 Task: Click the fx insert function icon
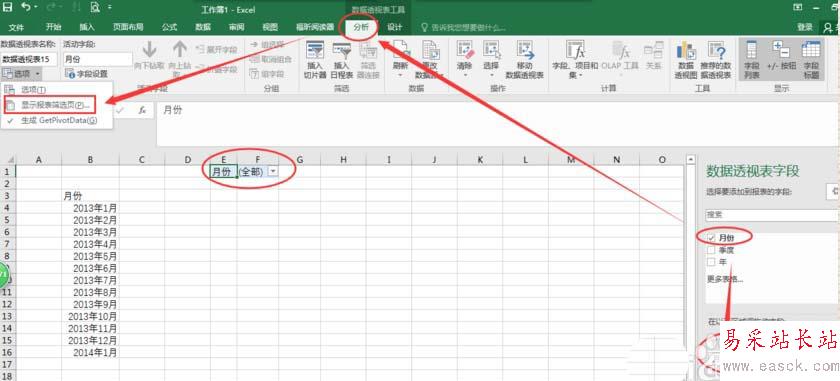(x=142, y=110)
